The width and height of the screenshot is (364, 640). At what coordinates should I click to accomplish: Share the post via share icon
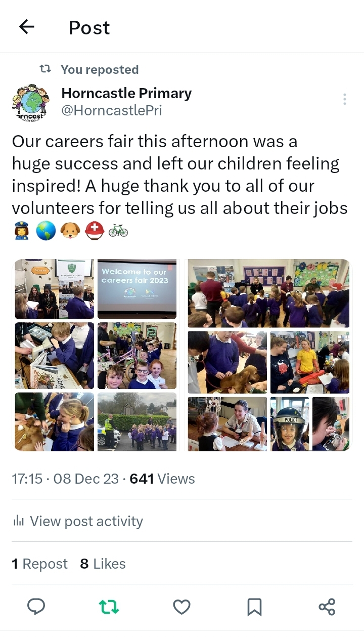327,607
